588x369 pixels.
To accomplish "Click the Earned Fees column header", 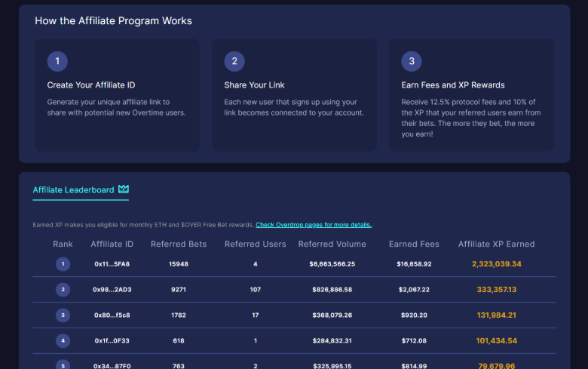I will point(414,244).
